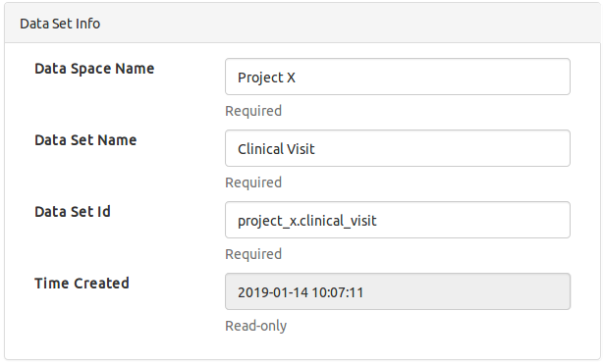
Task: Click the Data Space Name label
Action: [94, 69]
